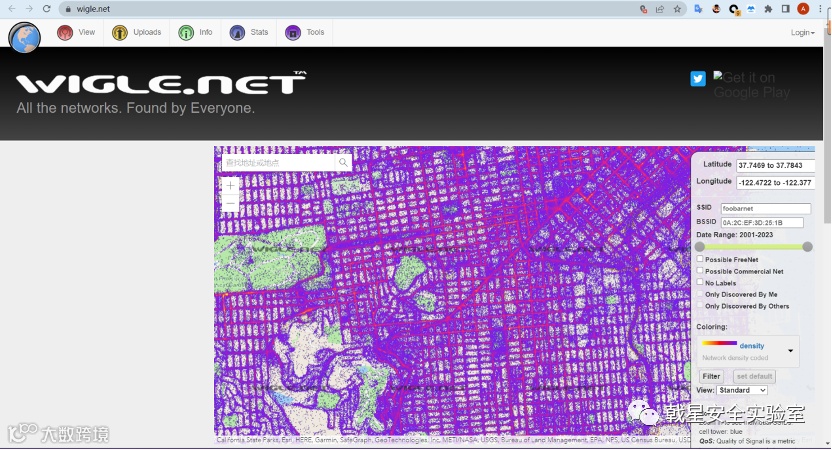View site info via the padlock icon

click(x=68, y=9)
